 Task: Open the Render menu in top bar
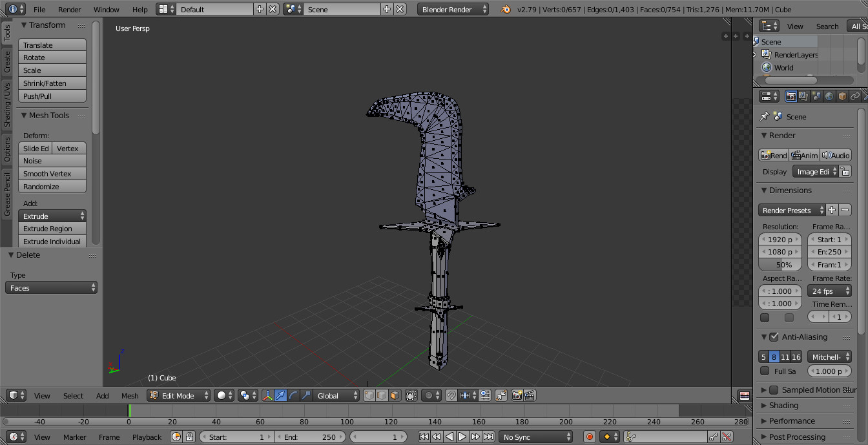tap(70, 10)
